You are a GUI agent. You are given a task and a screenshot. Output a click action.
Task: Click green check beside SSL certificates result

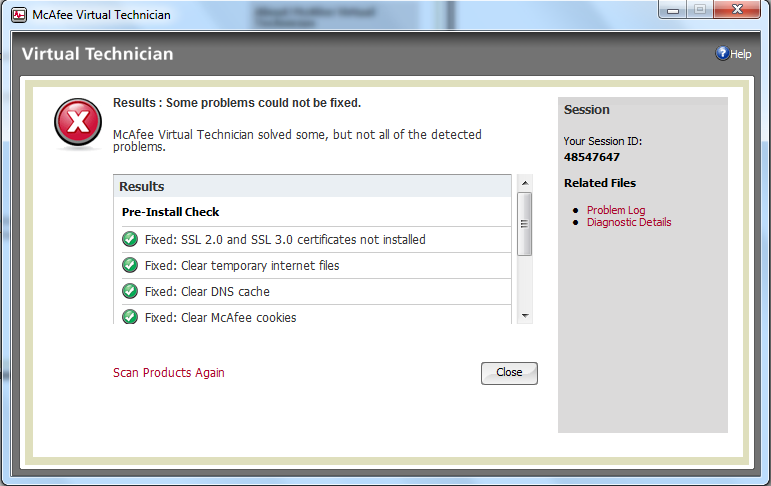pyautogui.click(x=130, y=239)
